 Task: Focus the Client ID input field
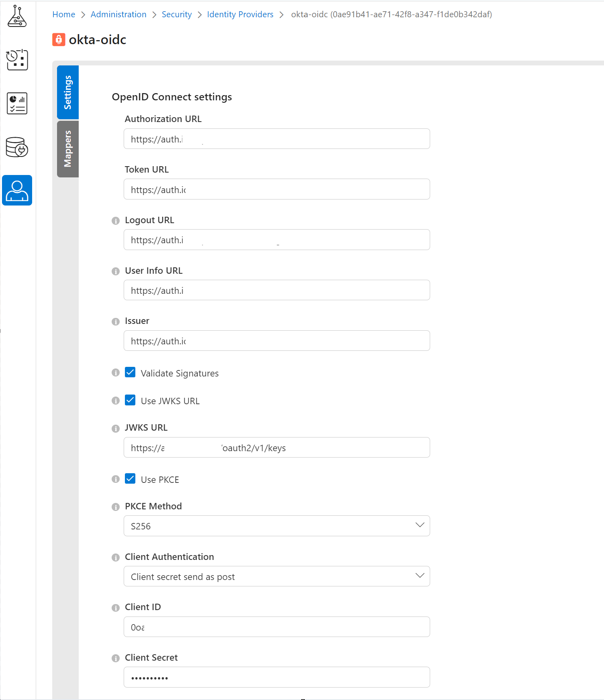(277, 627)
